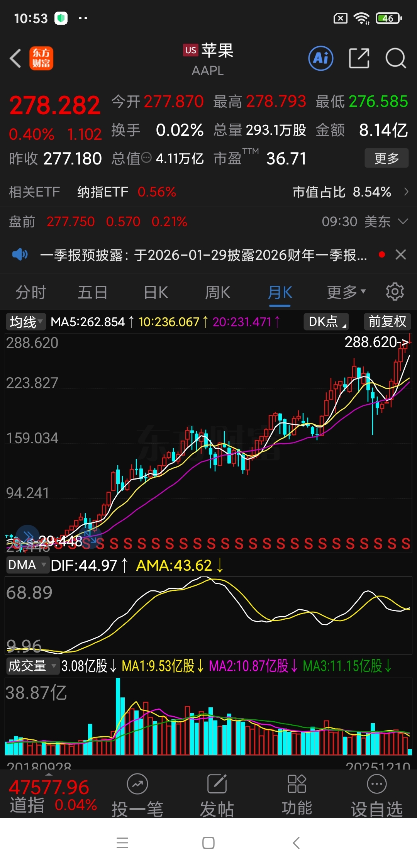The image size is (417, 868).
Task: Open related ETF arrow chevron
Action: pos(406,192)
